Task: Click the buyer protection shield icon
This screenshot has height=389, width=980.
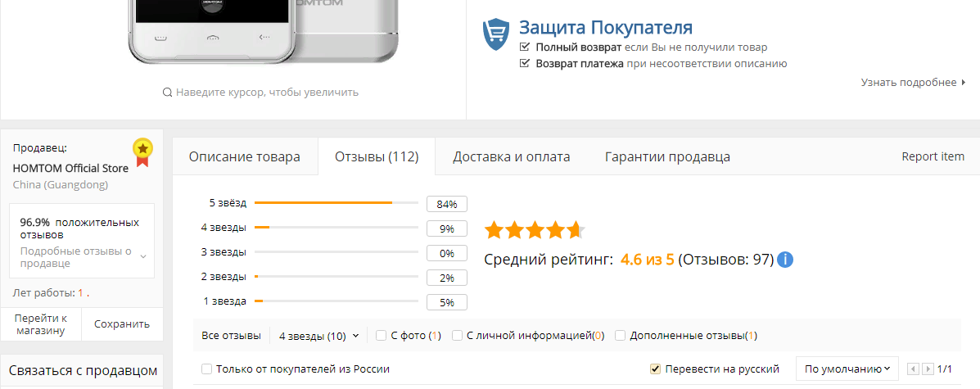Action: point(496,34)
